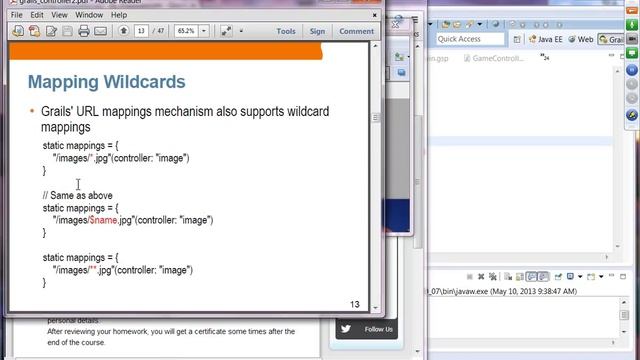Click in Eclipse Quick Access search field
640x360 pixels.
click(470, 39)
